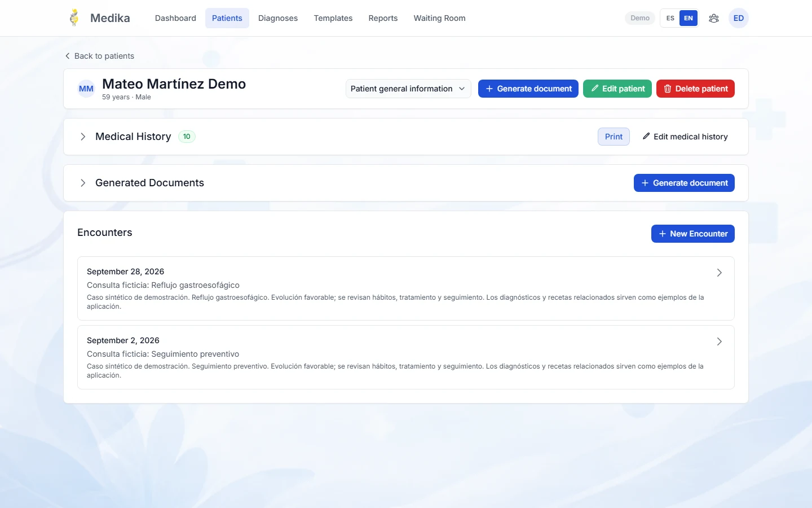Screen dimensions: 812x508
Task: Click Back to patients link
Action: (99, 56)
